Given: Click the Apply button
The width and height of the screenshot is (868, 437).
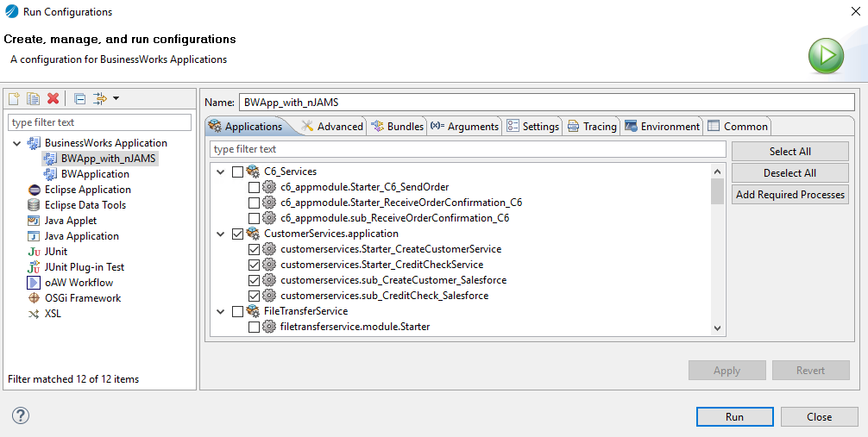Looking at the screenshot, I should [x=726, y=371].
